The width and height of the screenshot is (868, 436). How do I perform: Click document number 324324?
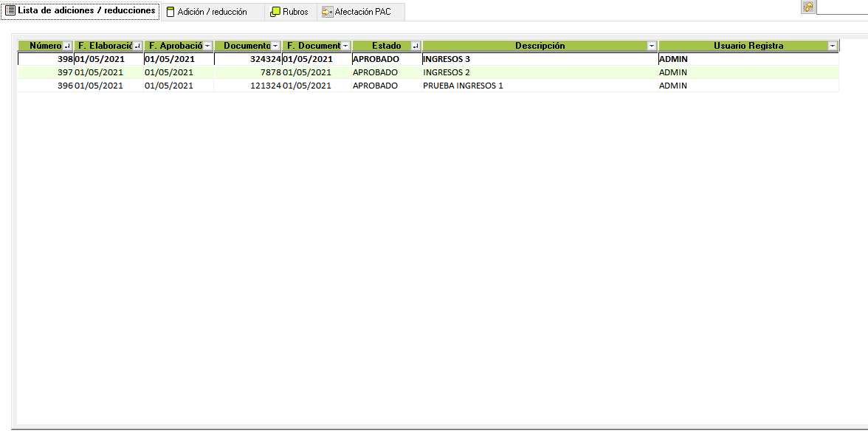click(x=248, y=59)
